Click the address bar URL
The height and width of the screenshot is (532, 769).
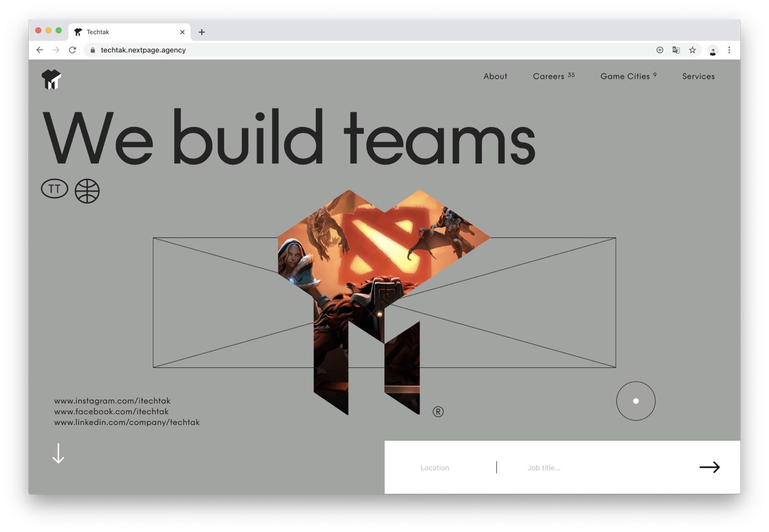point(144,50)
